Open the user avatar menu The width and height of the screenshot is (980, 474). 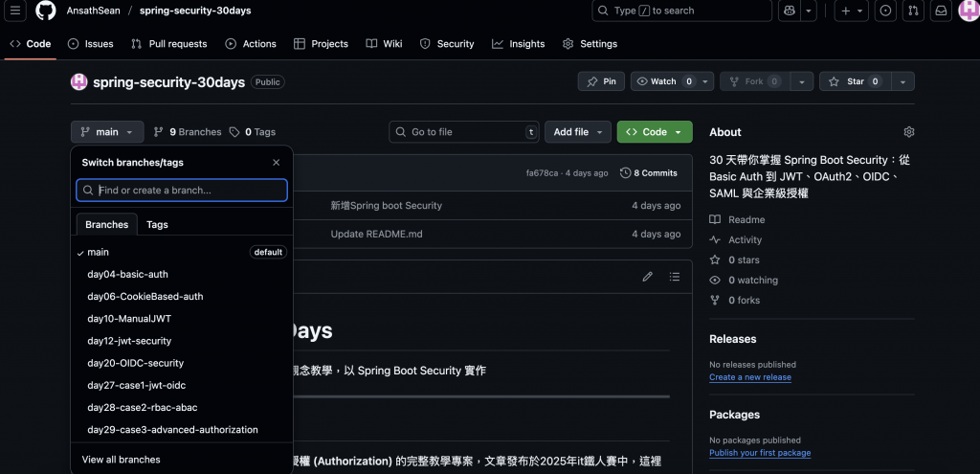tap(969, 11)
